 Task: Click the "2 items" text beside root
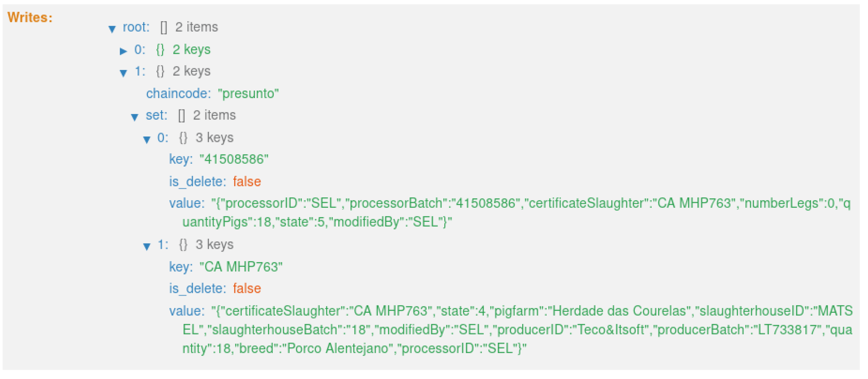(x=197, y=27)
